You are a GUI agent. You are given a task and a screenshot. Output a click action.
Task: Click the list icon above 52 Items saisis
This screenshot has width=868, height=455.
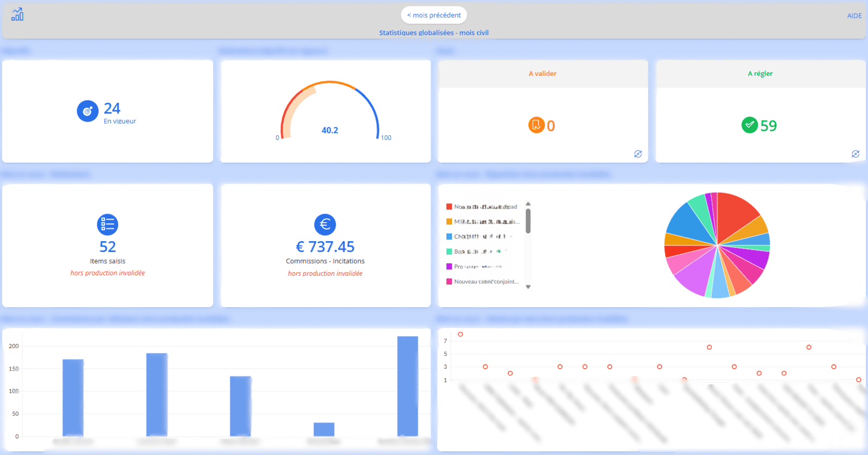pyautogui.click(x=107, y=224)
